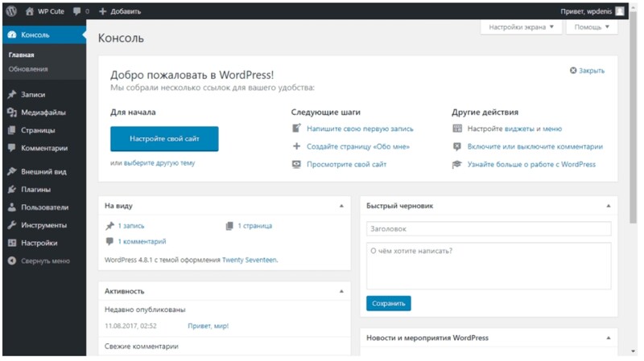The image size is (644, 361).
Task: Open comments bubble in admin bar
Action: [76, 11]
